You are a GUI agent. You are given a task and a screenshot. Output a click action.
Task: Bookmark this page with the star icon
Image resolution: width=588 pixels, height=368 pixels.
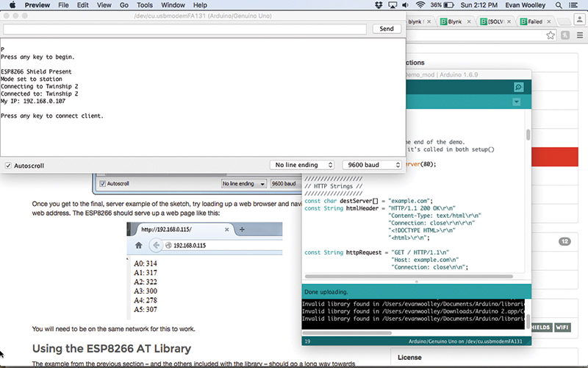(550, 35)
